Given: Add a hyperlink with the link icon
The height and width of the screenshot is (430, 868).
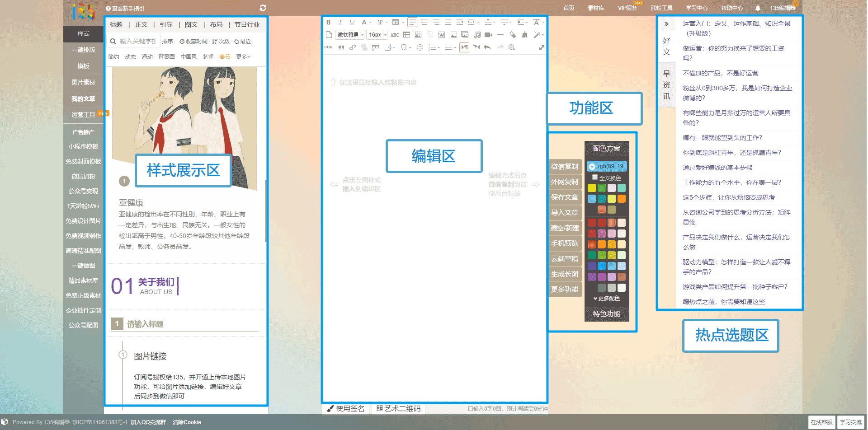Looking at the screenshot, I should (353, 47).
